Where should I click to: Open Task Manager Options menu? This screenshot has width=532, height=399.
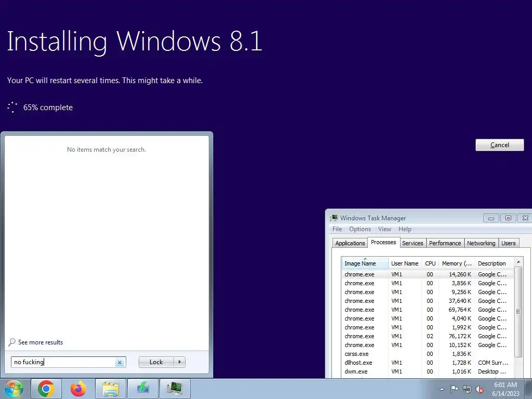tap(360, 229)
